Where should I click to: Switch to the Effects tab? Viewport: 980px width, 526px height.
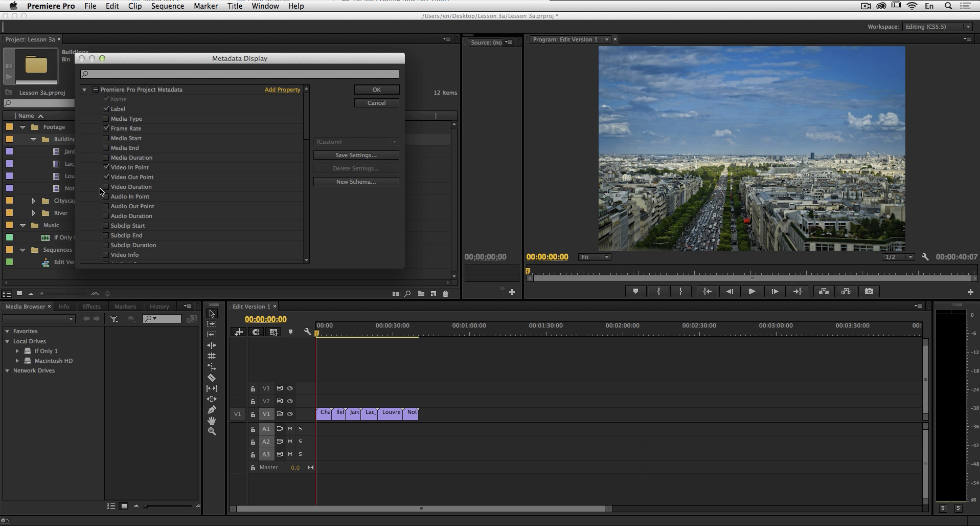[92, 306]
